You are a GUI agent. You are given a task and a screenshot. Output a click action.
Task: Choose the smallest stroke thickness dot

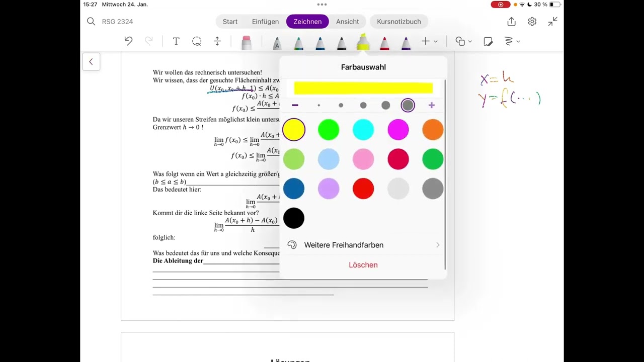click(x=319, y=105)
